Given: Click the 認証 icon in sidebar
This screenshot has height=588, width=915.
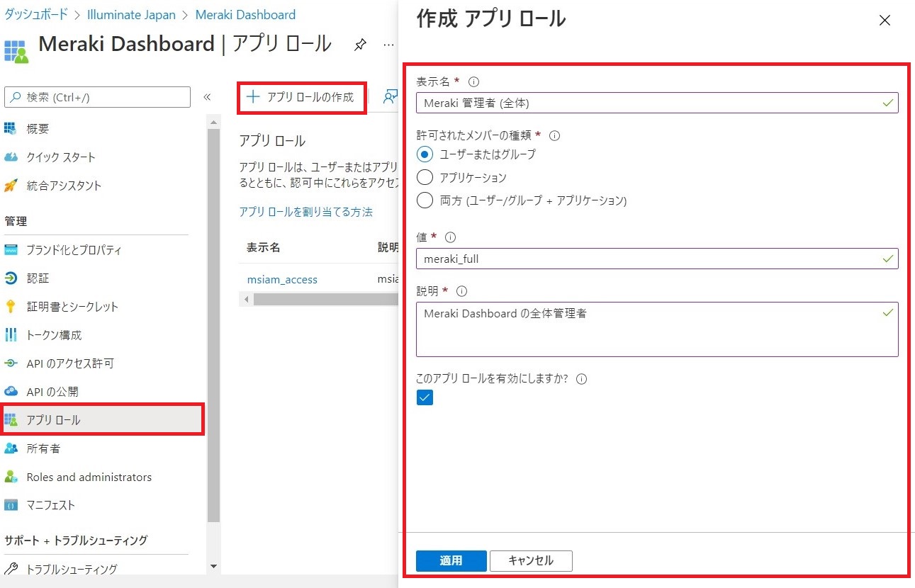Looking at the screenshot, I should click(x=11, y=278).
